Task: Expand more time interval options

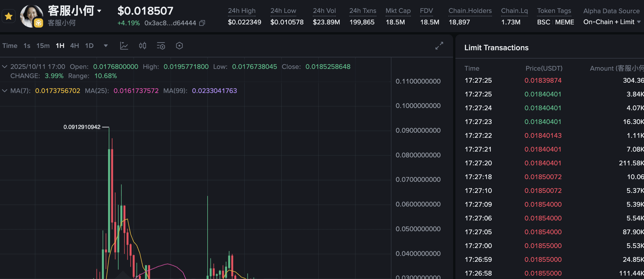Action: click(x=106, y=46)
